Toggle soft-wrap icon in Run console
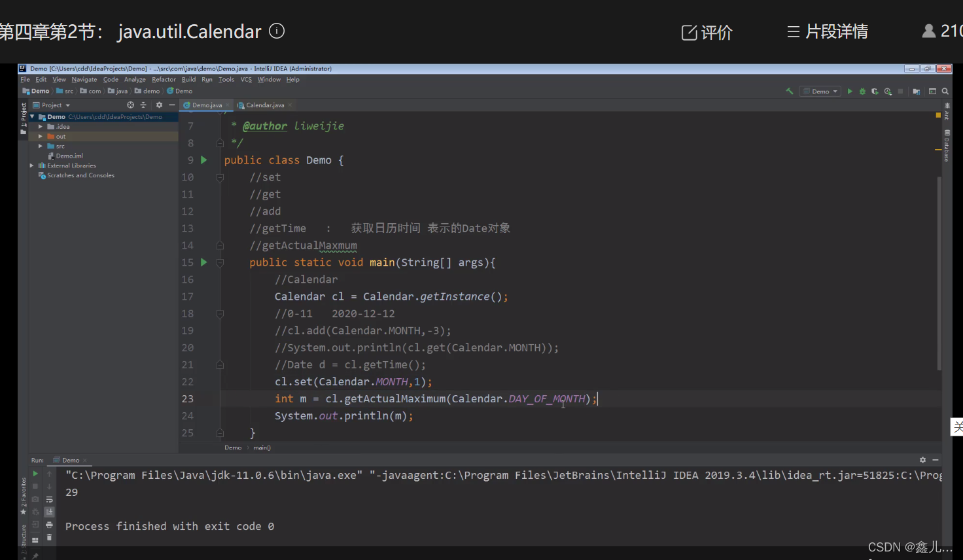Viewport: 963px width, 560px height. [x=49, y=499]
